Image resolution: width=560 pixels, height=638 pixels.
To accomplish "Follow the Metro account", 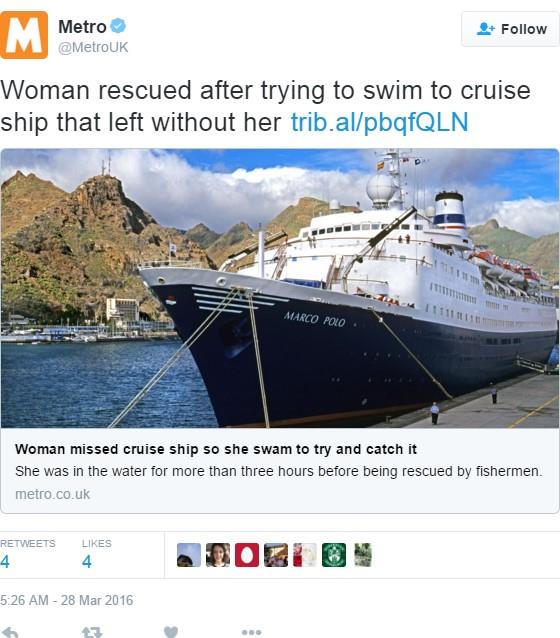I will point(510,29).
